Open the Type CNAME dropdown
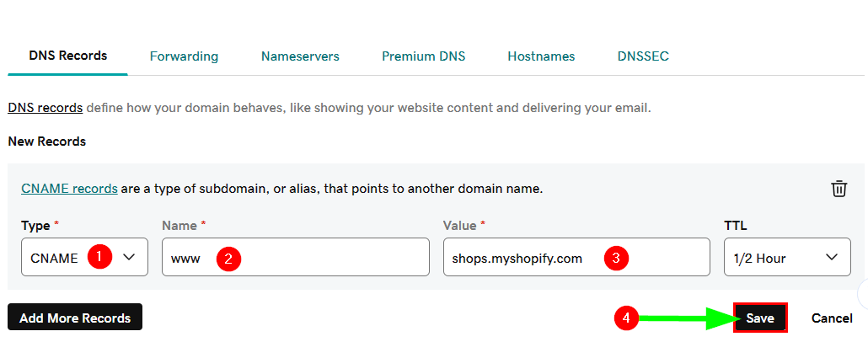 [x=84, y=258]
